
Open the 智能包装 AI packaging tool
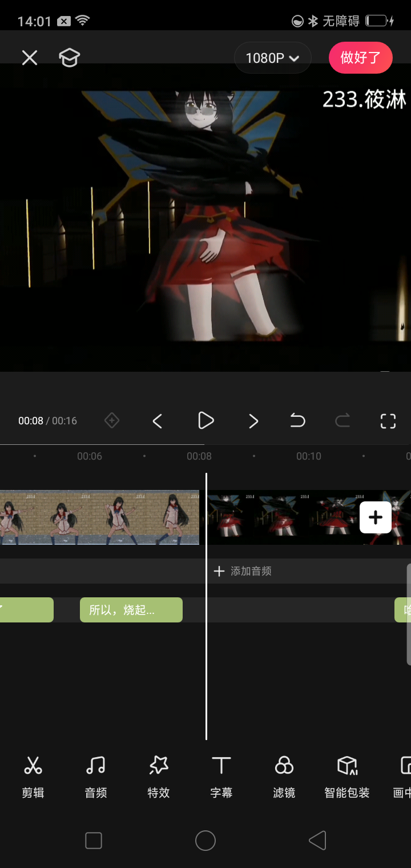347,775
